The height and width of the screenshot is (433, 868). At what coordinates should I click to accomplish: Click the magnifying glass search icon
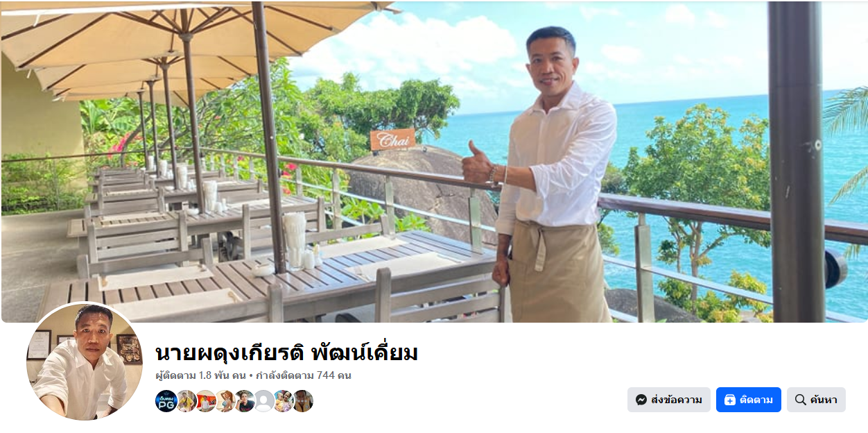(x=801, y=400)
